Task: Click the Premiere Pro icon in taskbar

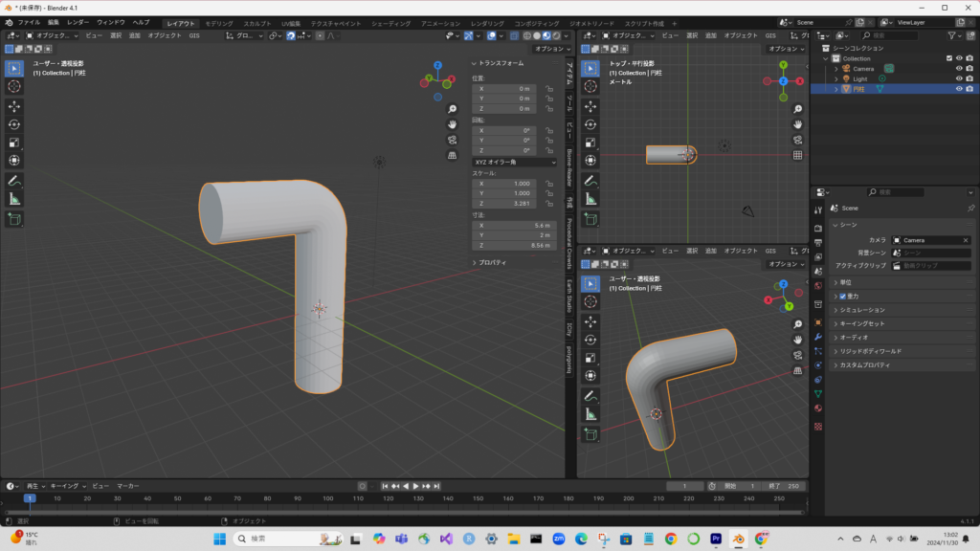Action: [715, 540]
